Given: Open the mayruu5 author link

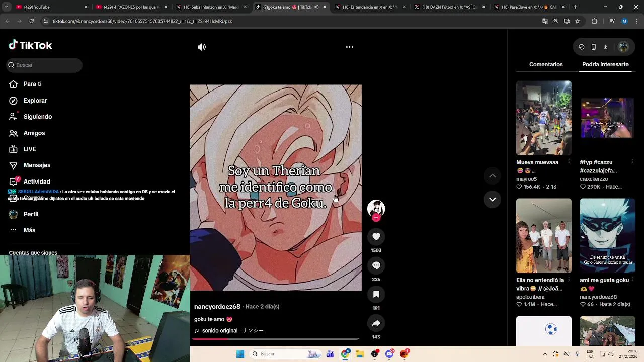Looking at the screenshot, I should pos(526,179).
